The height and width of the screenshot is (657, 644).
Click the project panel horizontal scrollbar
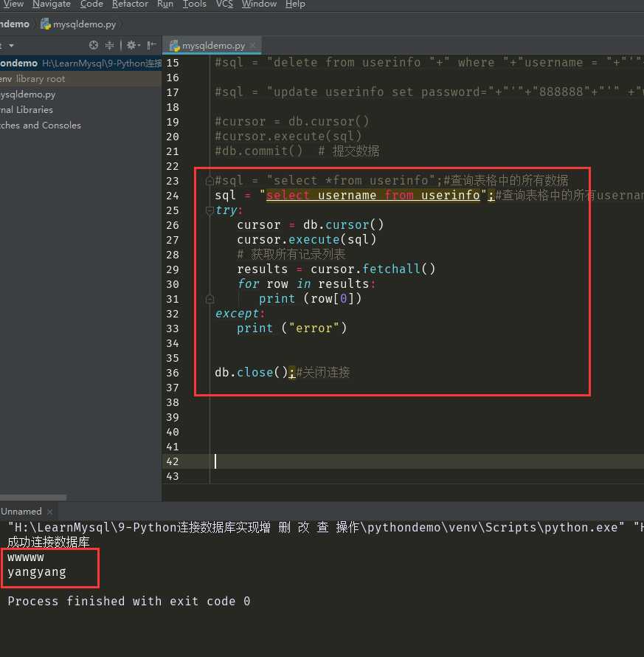(33, 498)
